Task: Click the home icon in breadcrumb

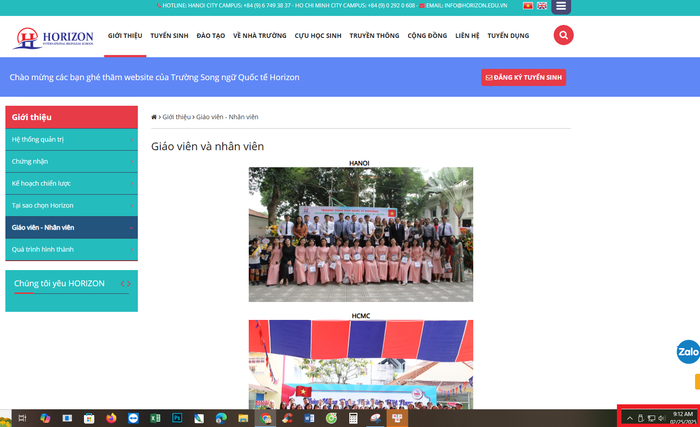Action: [x=153, y=117]
